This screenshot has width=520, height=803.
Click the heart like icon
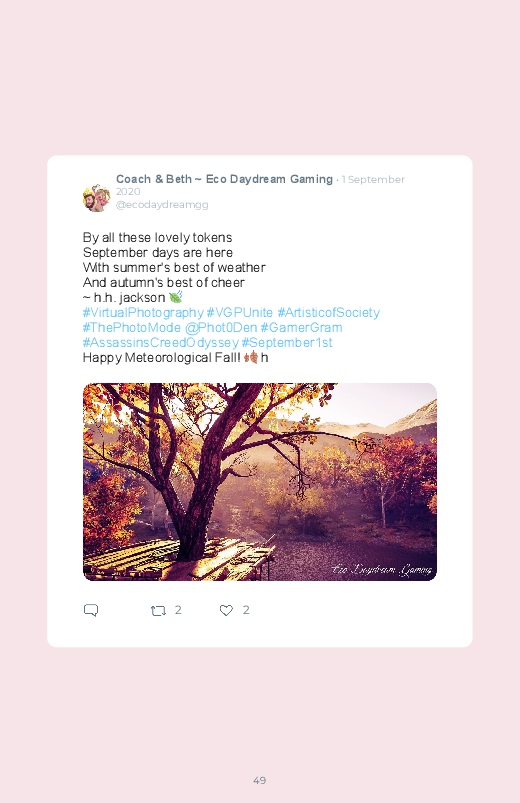tap(226, 610)
